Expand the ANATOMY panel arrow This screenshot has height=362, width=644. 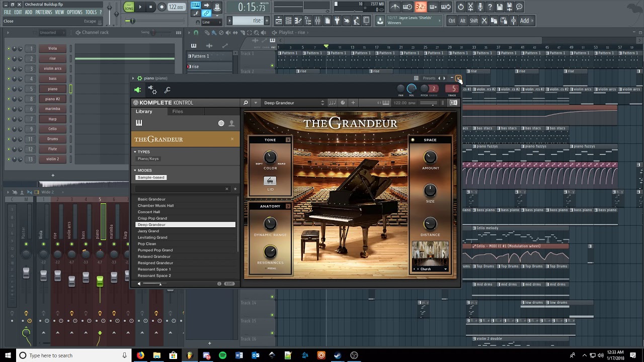click(288, 206)
